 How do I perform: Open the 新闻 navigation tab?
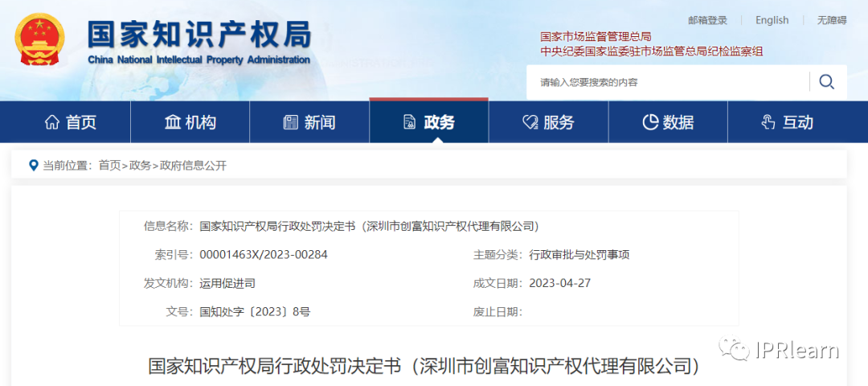click(x=309, y=122)
